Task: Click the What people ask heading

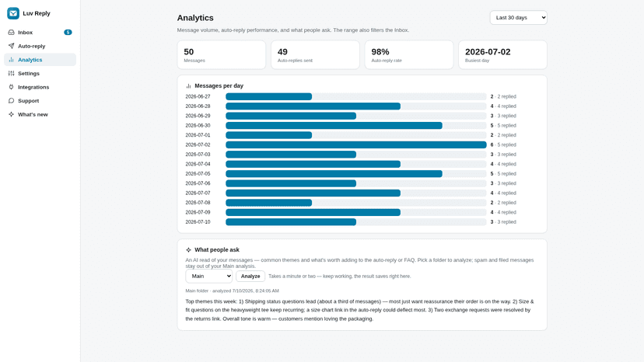Action: 217,249
